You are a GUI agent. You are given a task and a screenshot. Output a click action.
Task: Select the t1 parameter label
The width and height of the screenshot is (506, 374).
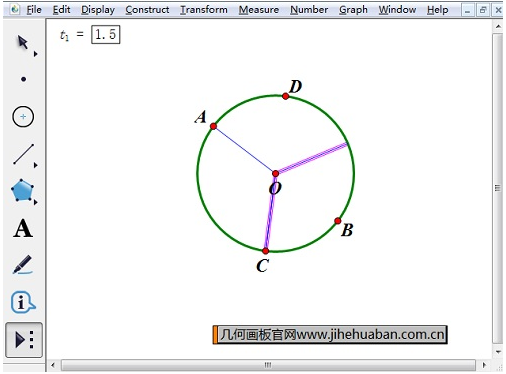64,35
